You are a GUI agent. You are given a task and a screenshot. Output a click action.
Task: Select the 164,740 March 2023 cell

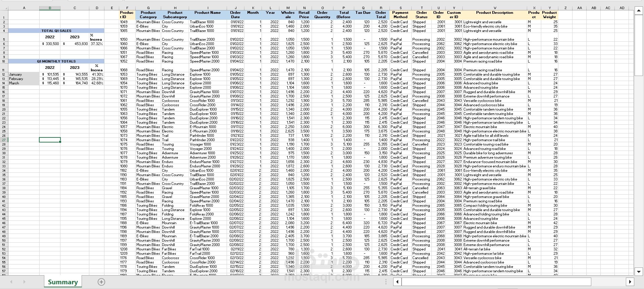75,83
